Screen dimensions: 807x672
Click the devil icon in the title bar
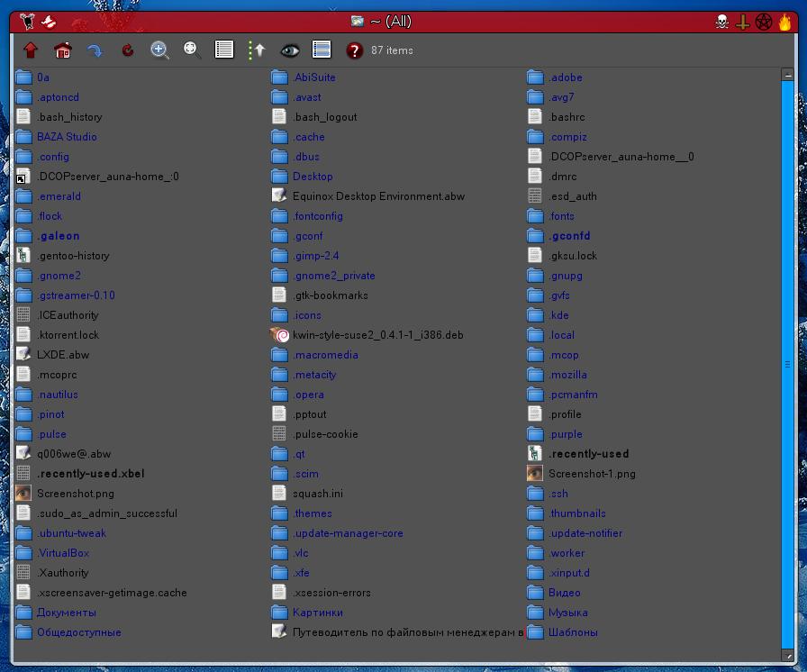[27, 22]
